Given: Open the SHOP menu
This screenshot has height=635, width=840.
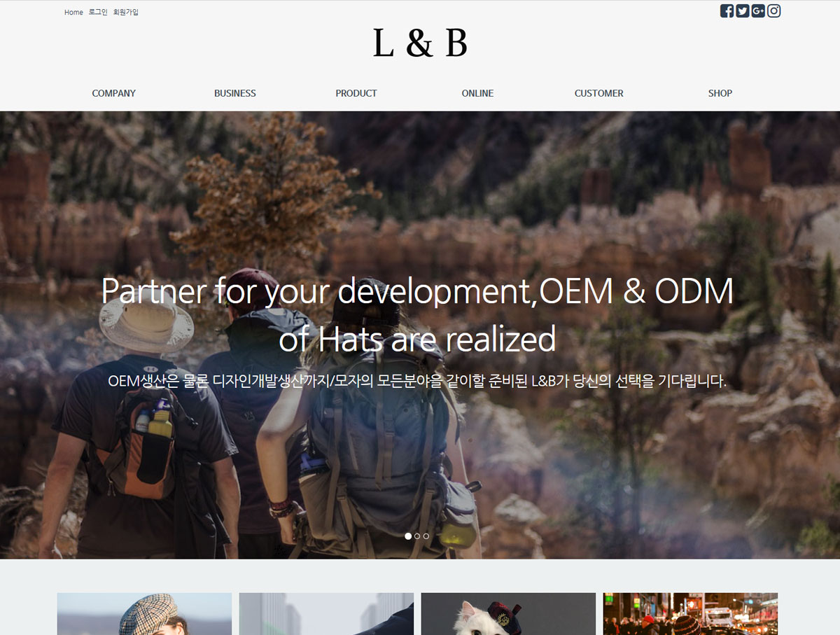Looking at the screenshot, I should click(720, 93).
